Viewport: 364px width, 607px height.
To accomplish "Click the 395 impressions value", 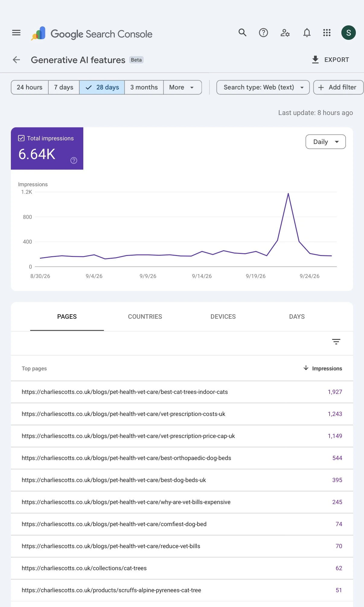I will pyautogui.click(x=337, y=480).
